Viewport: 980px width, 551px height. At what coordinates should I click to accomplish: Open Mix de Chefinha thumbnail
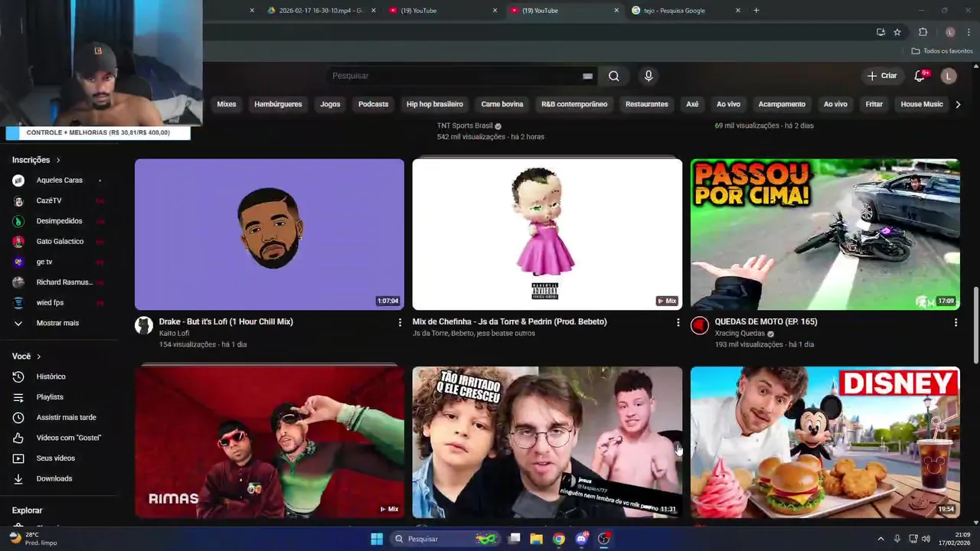coord(547,234)
